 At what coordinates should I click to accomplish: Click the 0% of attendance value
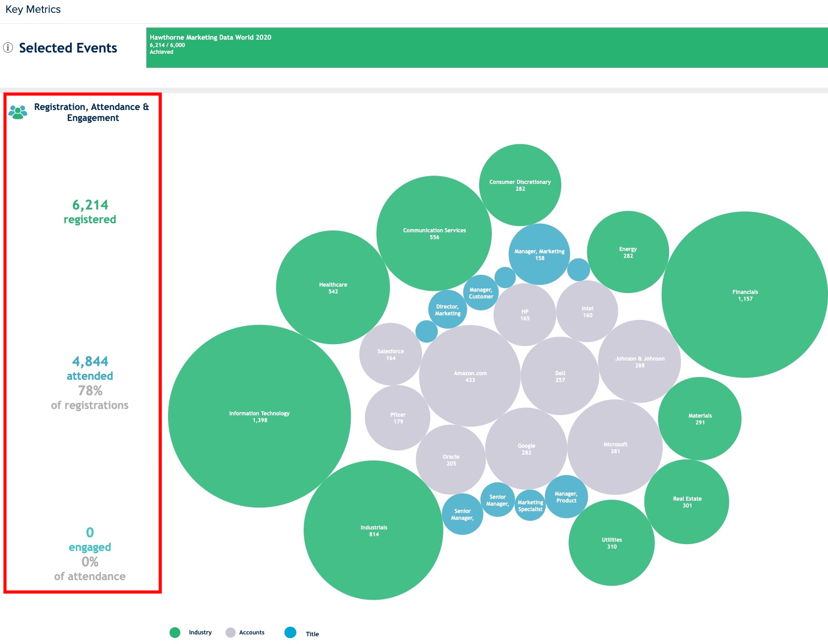[90, 569]
